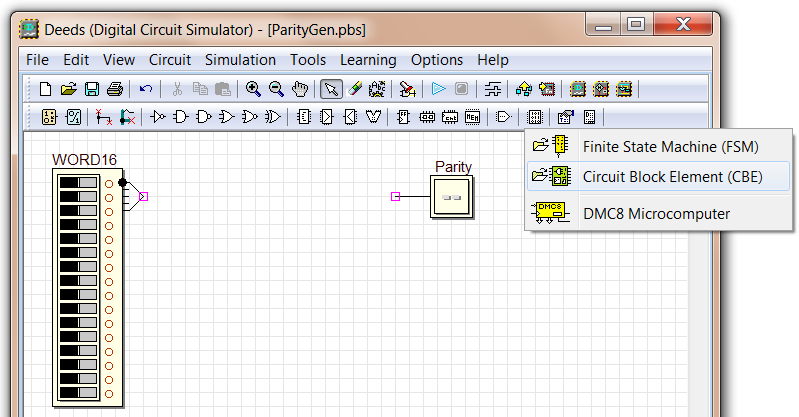Toggle the last WORD16 dip switch
The height and width of the screenshot is (417, 799).
pos(78,393)
